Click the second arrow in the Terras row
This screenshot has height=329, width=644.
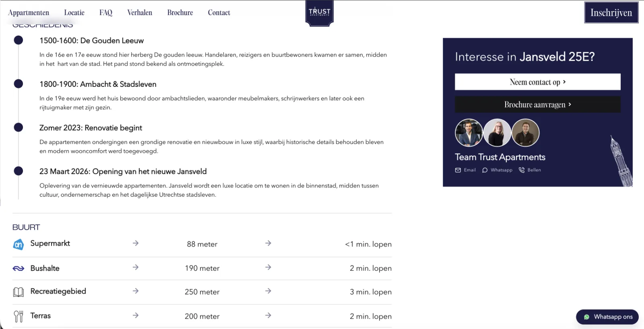pos(268,315)
